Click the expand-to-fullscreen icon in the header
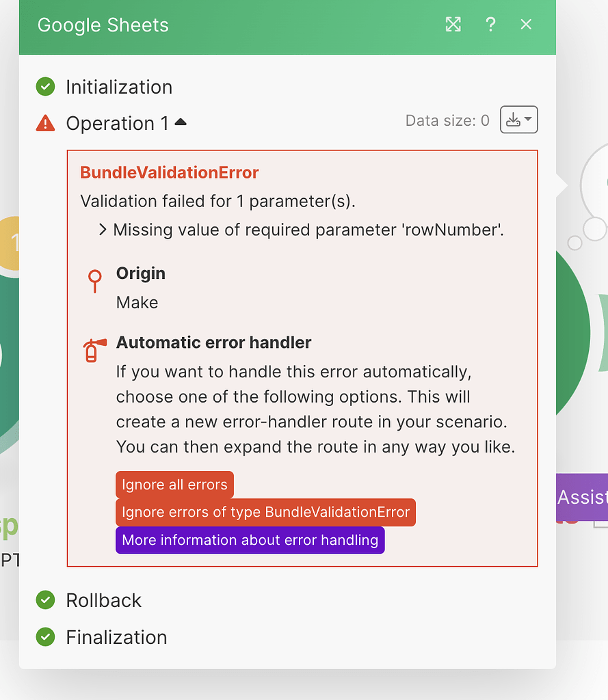The height and width of the screenshot is (700, 608). coord(453,25)
